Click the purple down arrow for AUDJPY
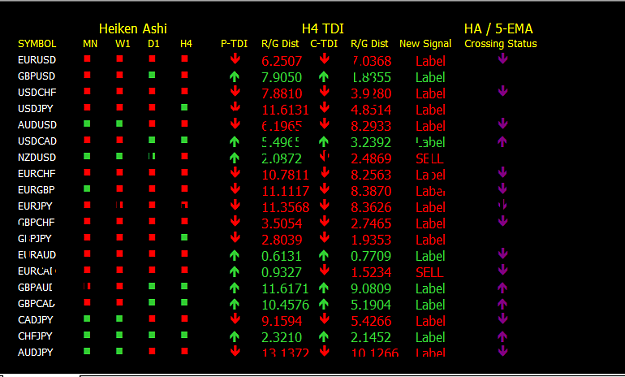This screenshot has height=377, width=625. (x=503, y=351)
